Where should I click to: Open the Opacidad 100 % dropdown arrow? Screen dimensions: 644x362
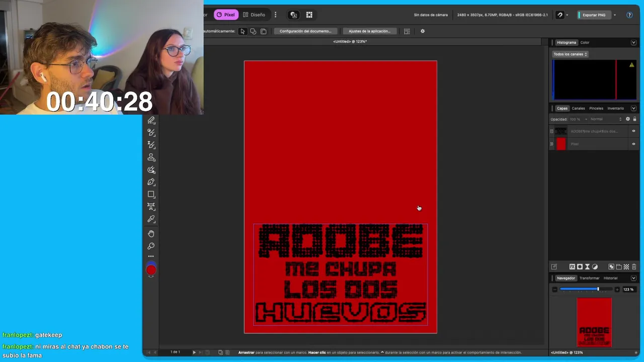tap(586, 119)
